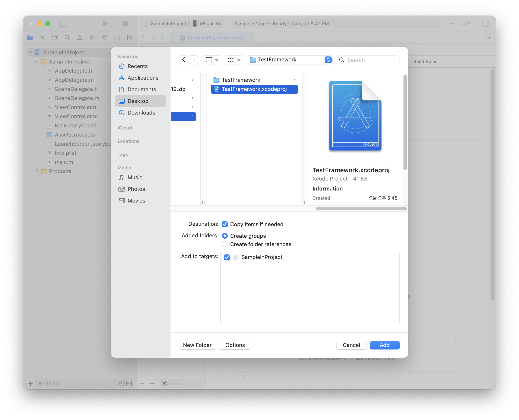Click the Run play button
This screenshot has width=519, height=420.
tap(105, 23)
